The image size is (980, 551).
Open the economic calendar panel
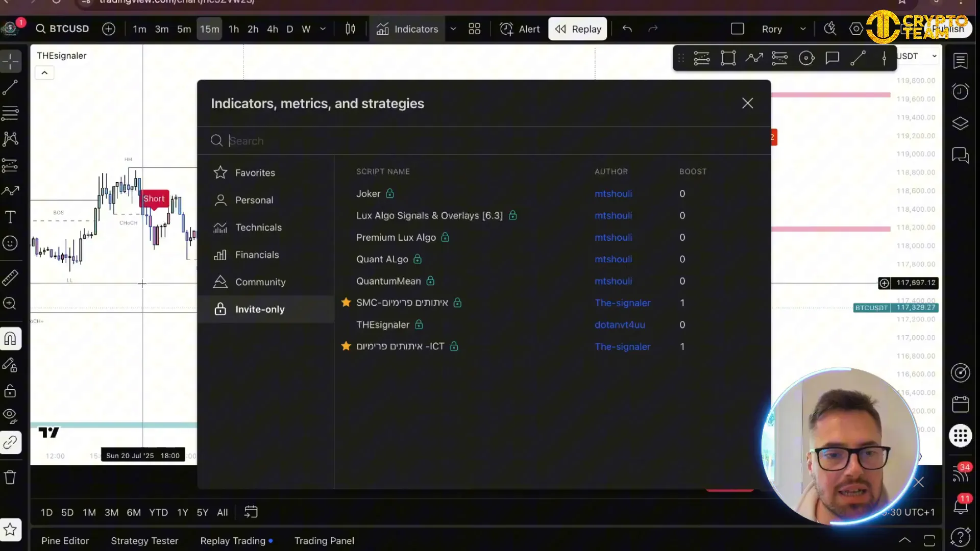(x=960, y=405)
